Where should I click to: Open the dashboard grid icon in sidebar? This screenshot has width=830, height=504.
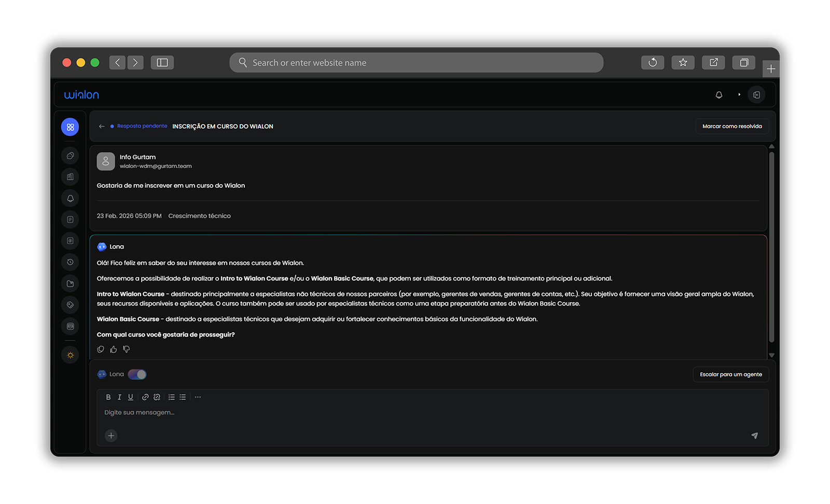pos(70,127)
